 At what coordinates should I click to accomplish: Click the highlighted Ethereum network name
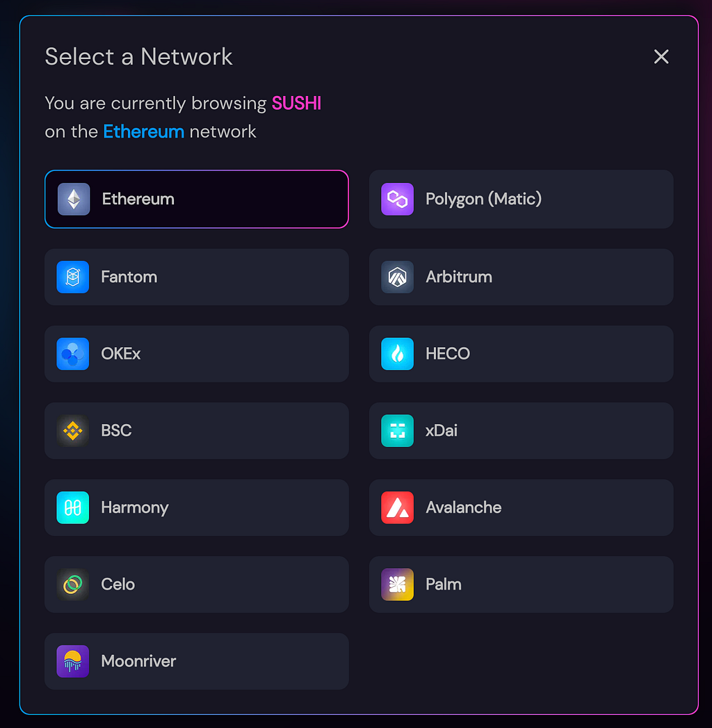(143, 132)
